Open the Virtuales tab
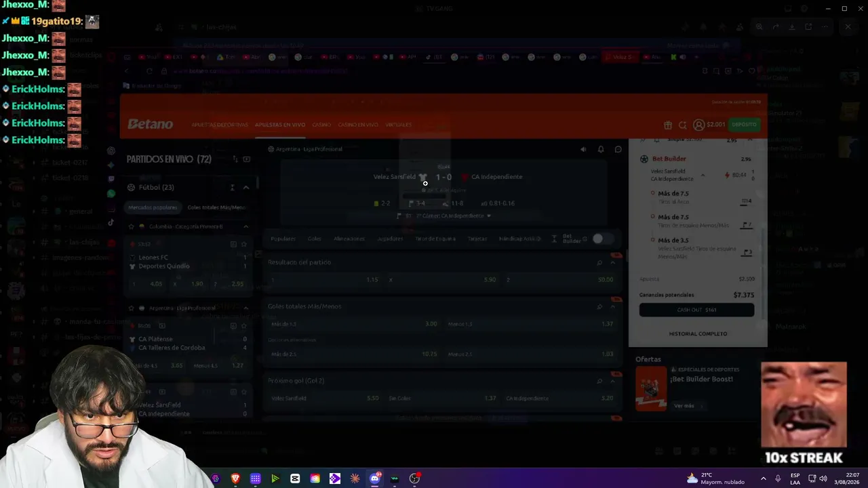Screen dimensions: 868x488 click(x=399, y=125)
